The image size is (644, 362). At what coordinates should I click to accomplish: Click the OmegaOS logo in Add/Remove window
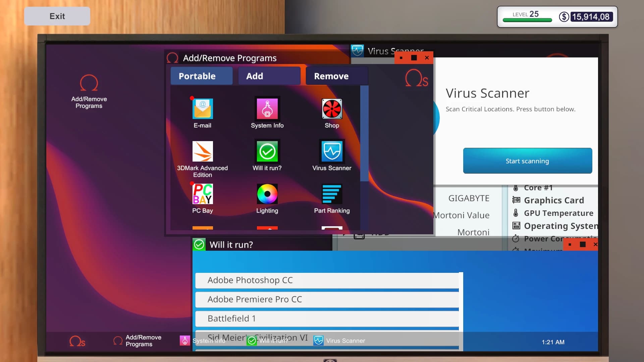tap(417, 78)
